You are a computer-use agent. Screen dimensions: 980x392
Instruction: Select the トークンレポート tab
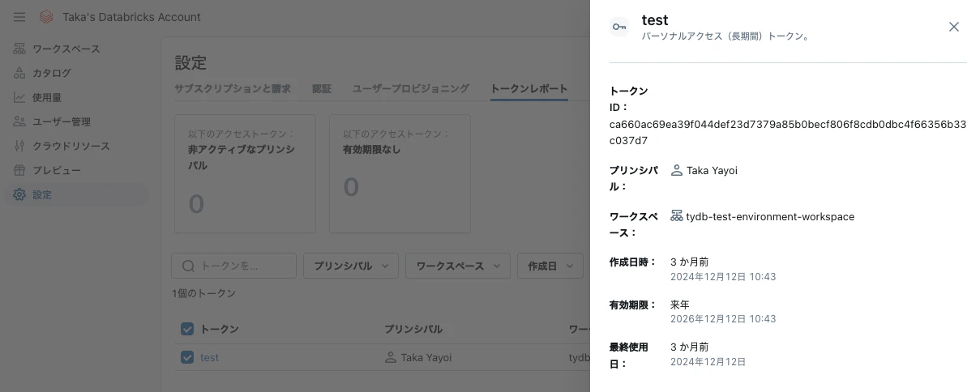click(x=529, y=89)
